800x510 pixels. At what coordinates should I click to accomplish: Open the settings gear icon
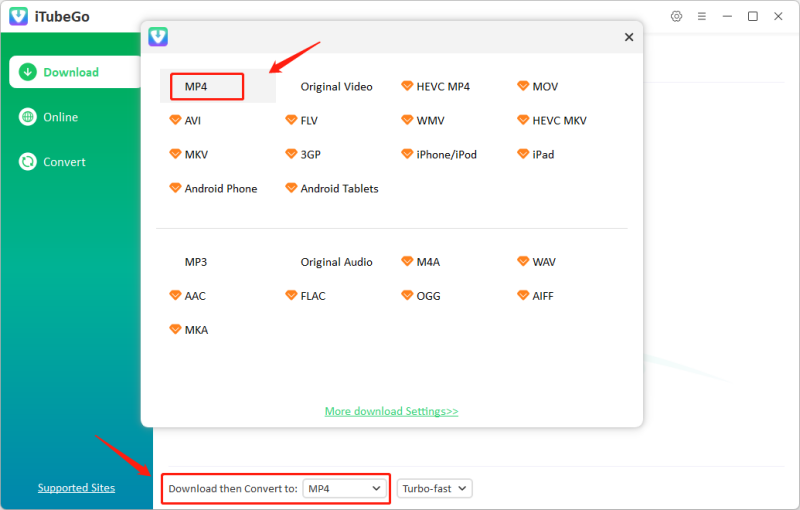[676, 16]
